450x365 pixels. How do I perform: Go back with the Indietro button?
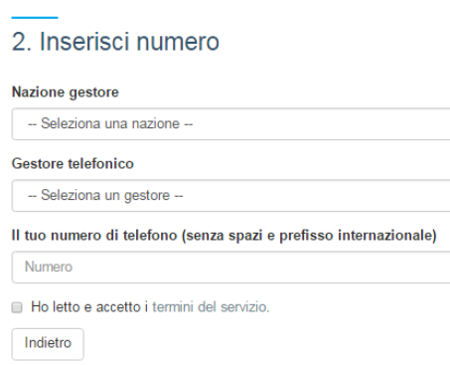click(48, 344)
